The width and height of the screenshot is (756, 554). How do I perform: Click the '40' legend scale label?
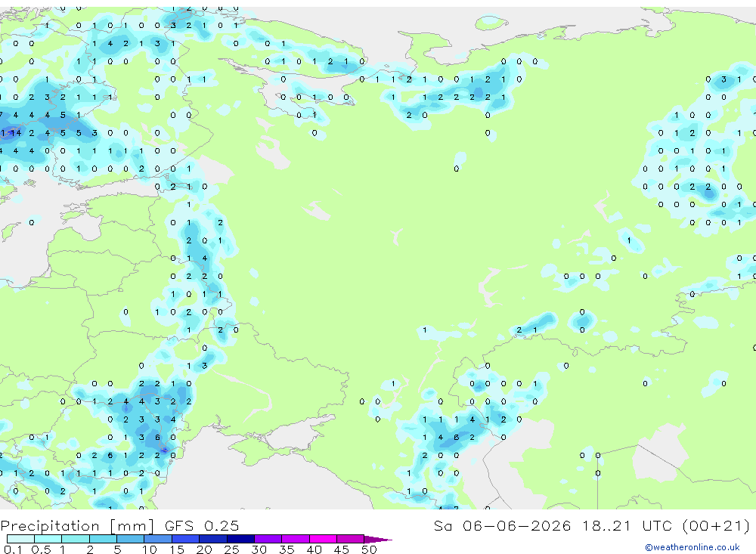coord(314,549)
